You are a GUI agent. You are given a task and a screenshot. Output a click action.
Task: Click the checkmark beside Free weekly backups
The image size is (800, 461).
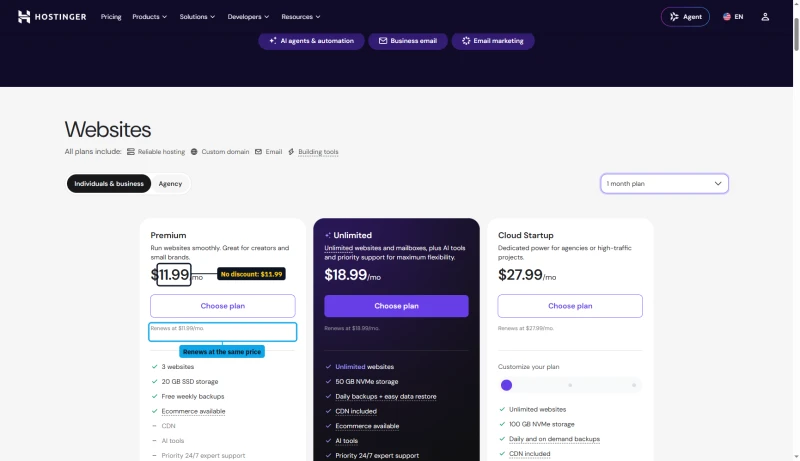[154, 396]
